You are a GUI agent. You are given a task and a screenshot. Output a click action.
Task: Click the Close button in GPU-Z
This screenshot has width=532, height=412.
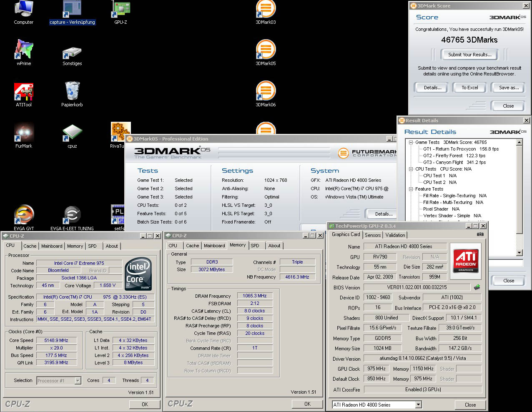click(x=470, y=404)
